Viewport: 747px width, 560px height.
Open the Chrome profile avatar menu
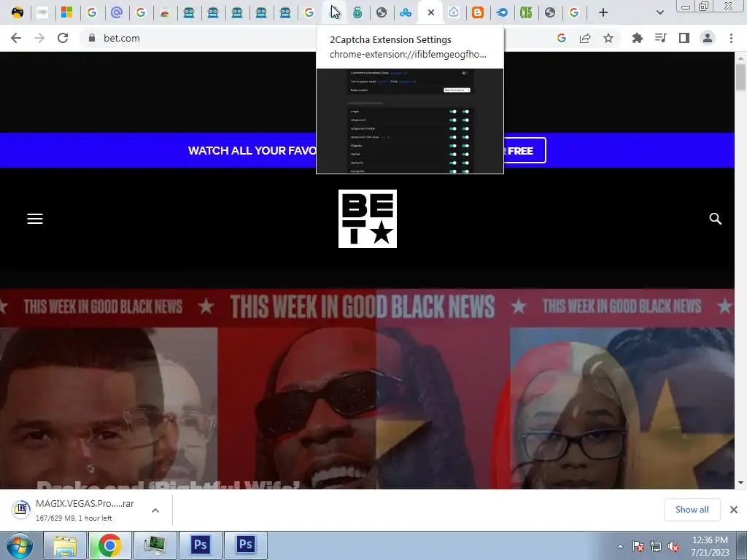tap(708, 38)
